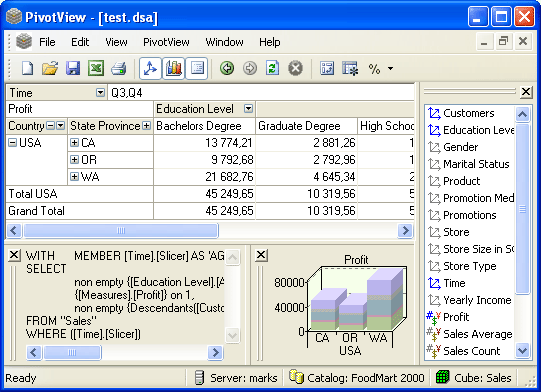Click the document cube icon in menu bar
541x392 pixels.
[x=24, y=42]
